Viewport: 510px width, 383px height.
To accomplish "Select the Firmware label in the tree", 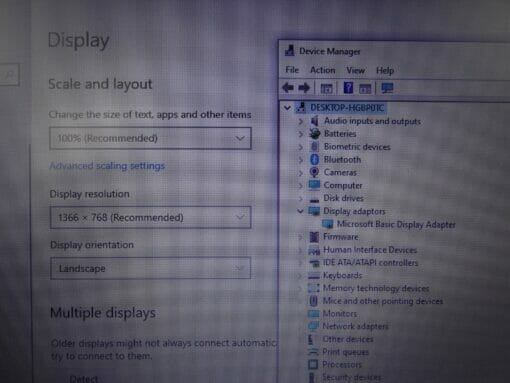I will coord(341,237).
